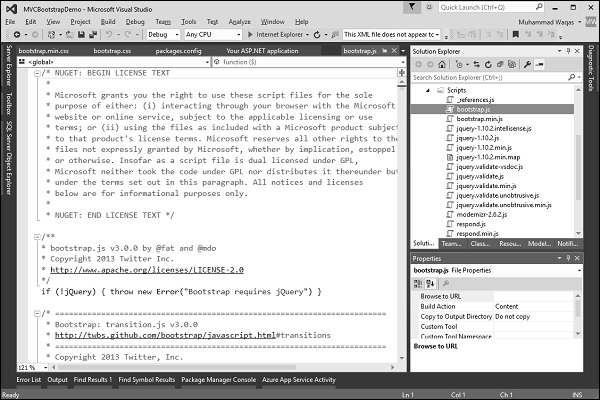Viewport: 600px width, 400px height.
Task: Open the Analyze menu
Action: tap(240, 22)
